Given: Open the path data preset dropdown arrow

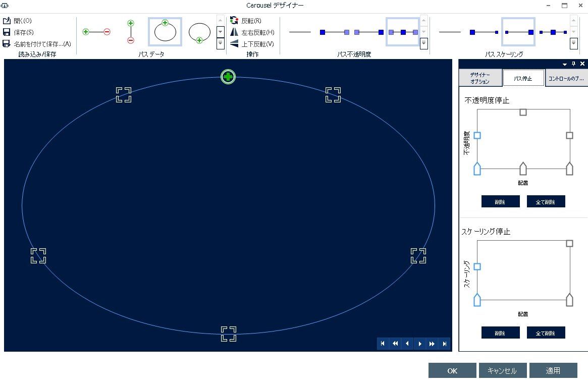Looking at the screenshot, I should point(220,31).
